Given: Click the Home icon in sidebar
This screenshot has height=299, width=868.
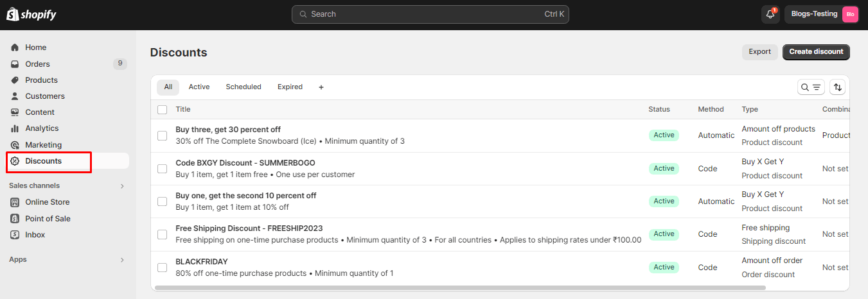Looking at the screenshot, I should point(15,47).
